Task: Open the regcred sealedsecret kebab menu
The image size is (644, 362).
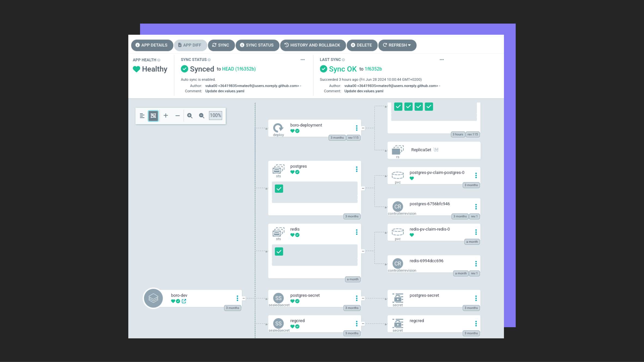Action: [357, 324]
